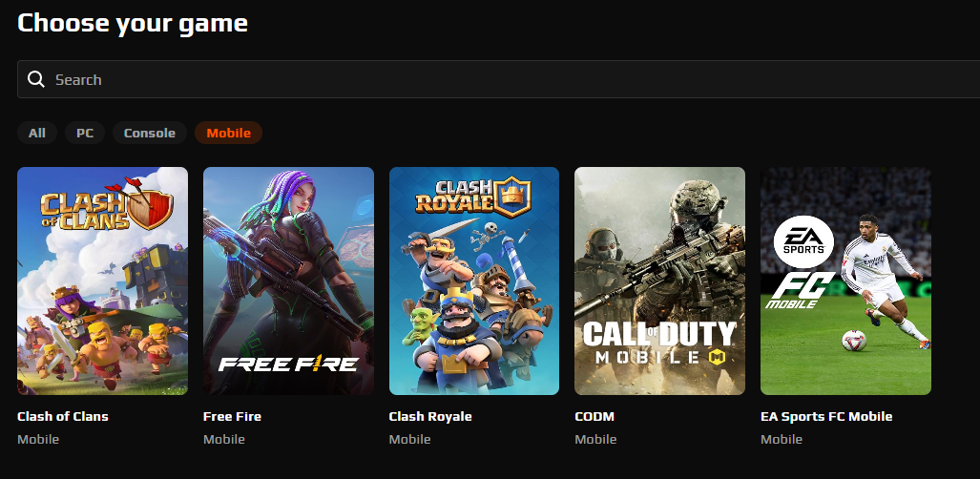Click the EA Sports logo on the FC Mobile card
This screenshot has width=980, height=479.
point(803,242)
